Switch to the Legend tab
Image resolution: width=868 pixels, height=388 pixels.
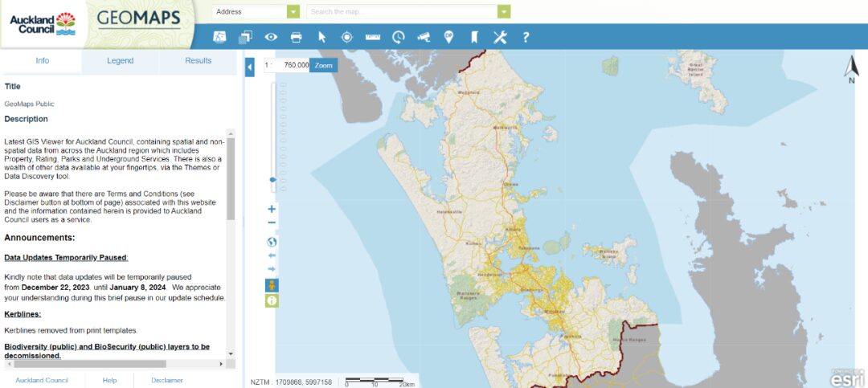coord(120,61)
